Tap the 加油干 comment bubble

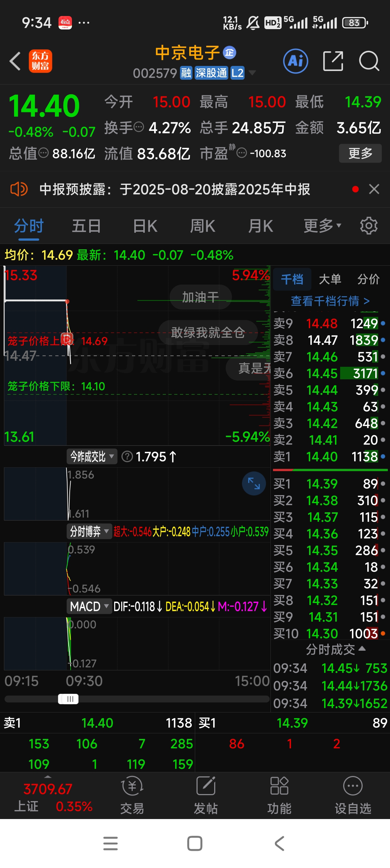point(200,297)
